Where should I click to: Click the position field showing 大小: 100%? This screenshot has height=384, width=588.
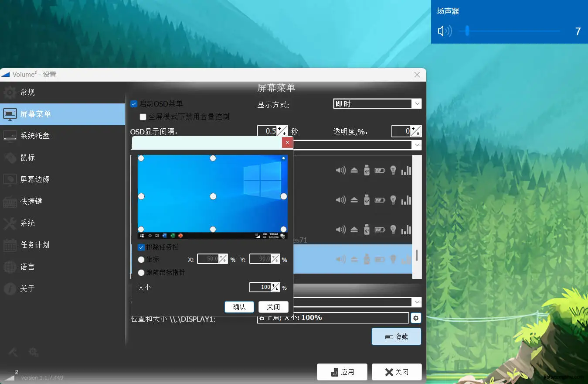333,318
